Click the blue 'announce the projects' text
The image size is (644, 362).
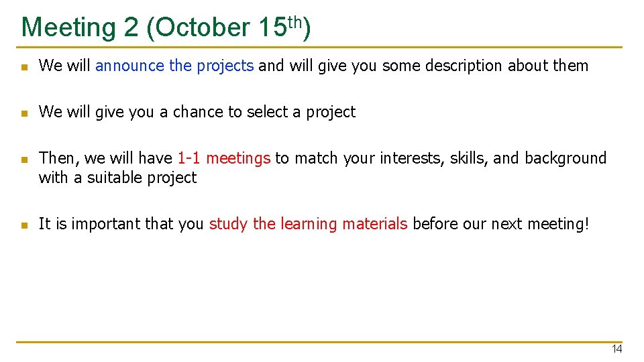click(x=174, y=66)
